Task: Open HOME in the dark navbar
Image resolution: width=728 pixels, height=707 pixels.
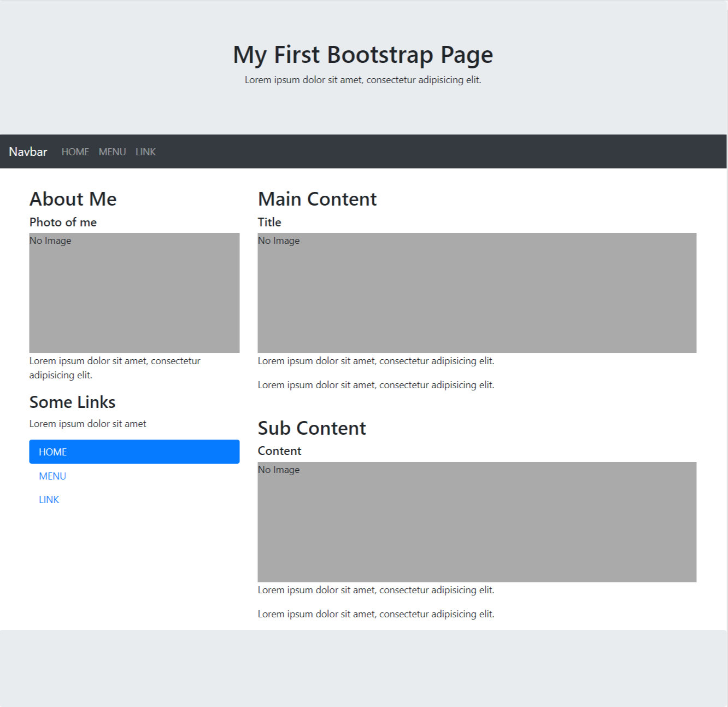Action: tap(75, 152)
